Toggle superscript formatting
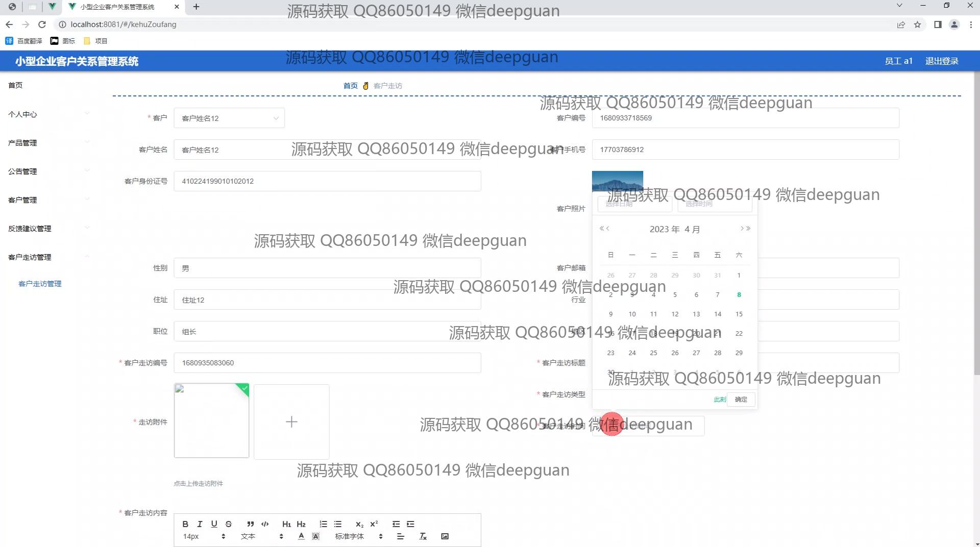Image resolution: width=980 pixels, height=547 pixels. tap(374, 524)
